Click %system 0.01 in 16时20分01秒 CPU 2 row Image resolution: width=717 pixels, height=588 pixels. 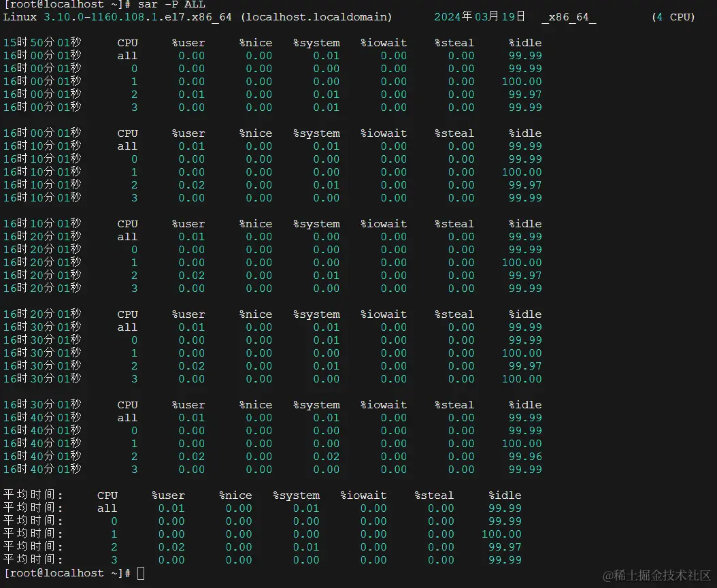[x=327, y=276]
